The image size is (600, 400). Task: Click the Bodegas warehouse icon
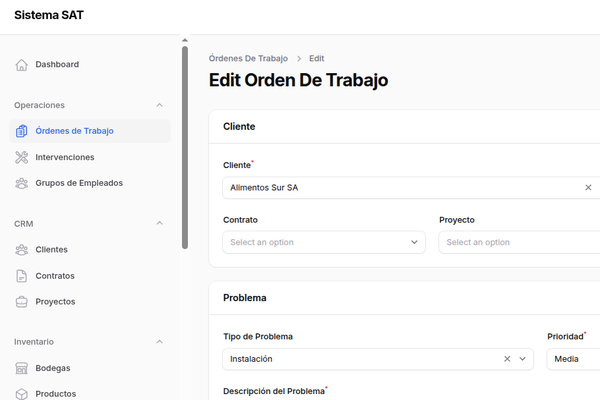click(22, 368)
